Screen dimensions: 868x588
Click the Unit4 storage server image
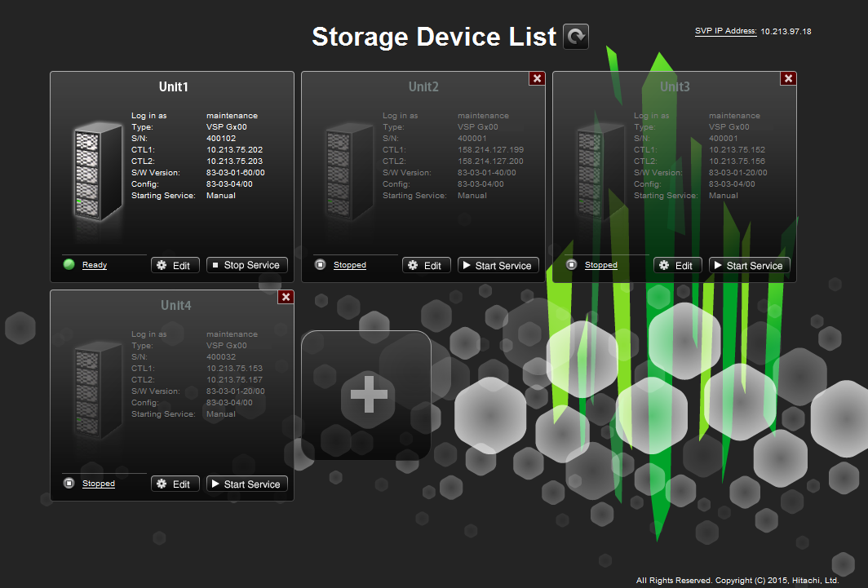(x=98, y=391)
